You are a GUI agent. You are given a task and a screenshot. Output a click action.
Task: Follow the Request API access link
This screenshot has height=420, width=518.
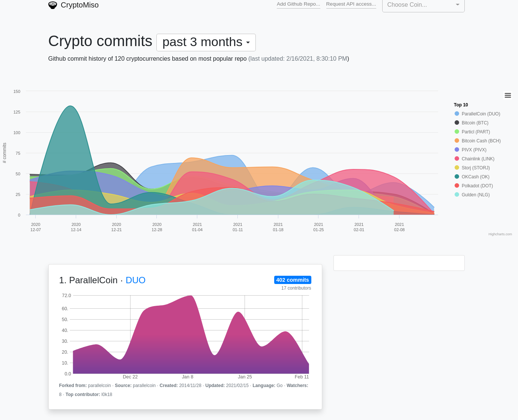click(351, 4)
